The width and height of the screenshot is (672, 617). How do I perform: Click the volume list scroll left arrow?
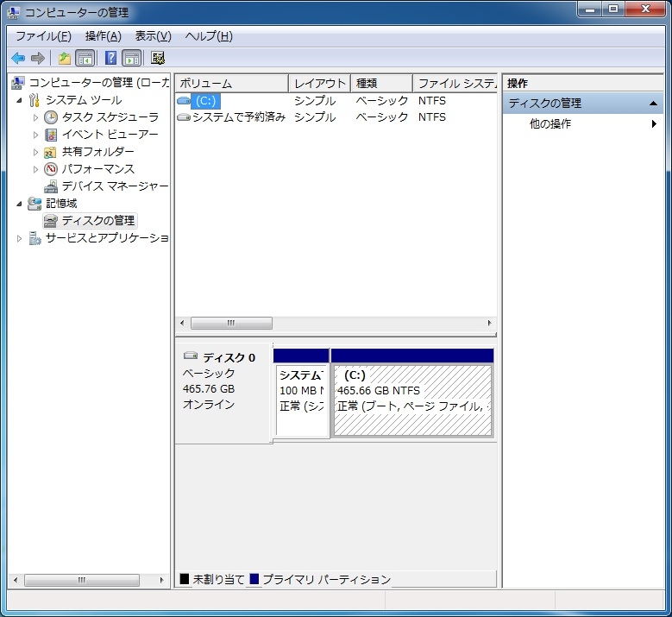(x=182, y=323)
